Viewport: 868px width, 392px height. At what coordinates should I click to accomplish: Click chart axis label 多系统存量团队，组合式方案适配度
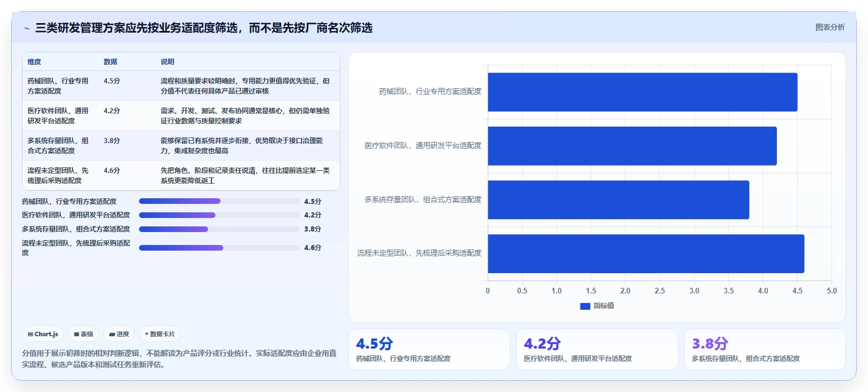point(423,199)
